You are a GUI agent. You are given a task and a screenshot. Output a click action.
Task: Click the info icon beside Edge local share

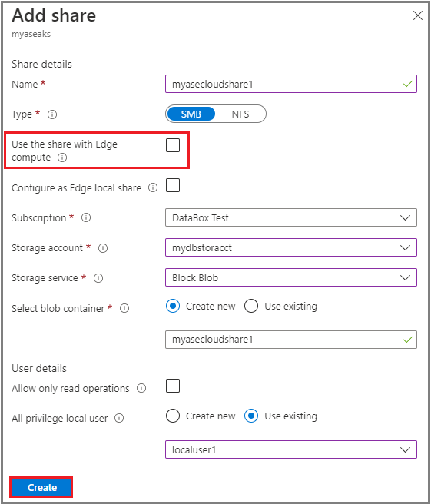(x=153, y=187)
